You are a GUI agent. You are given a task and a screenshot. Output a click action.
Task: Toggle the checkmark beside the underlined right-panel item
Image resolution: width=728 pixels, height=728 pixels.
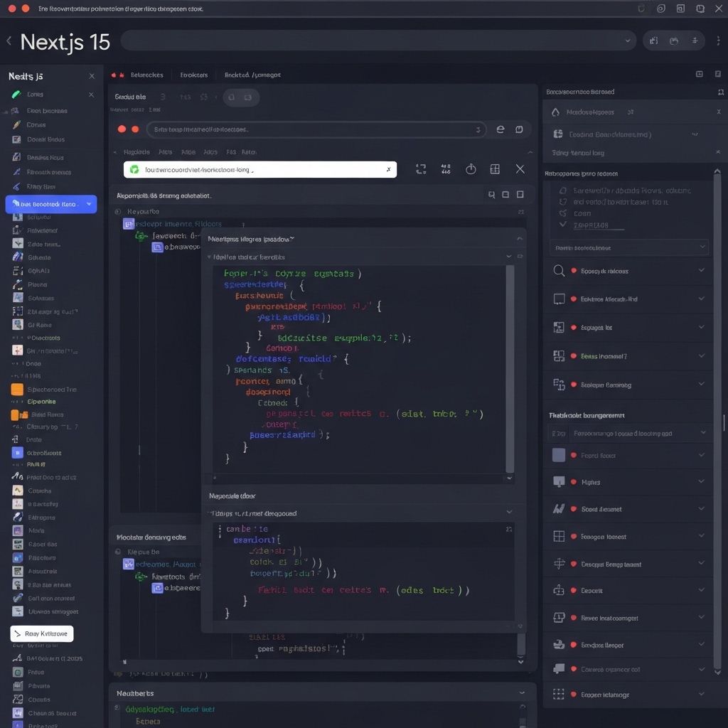[x=563, y=225]
